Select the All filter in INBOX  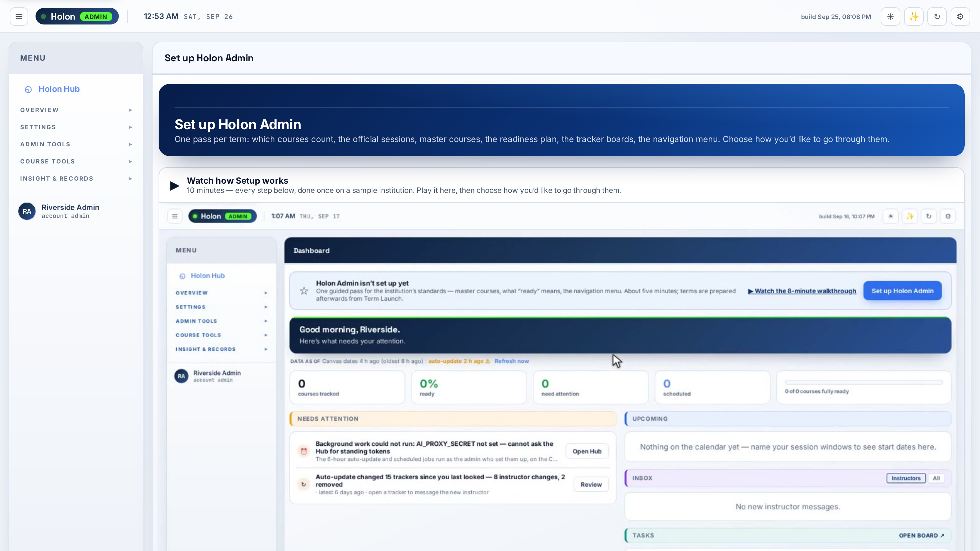(936, 478)
